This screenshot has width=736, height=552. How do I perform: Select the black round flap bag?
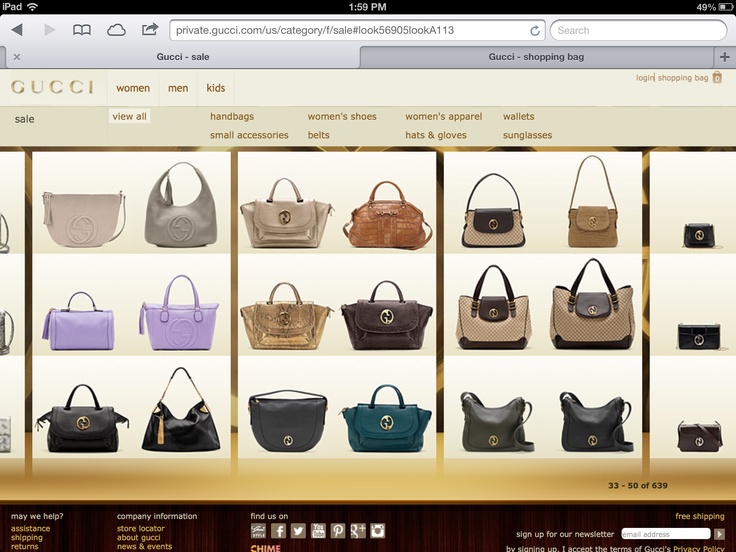tap(288, 420)
